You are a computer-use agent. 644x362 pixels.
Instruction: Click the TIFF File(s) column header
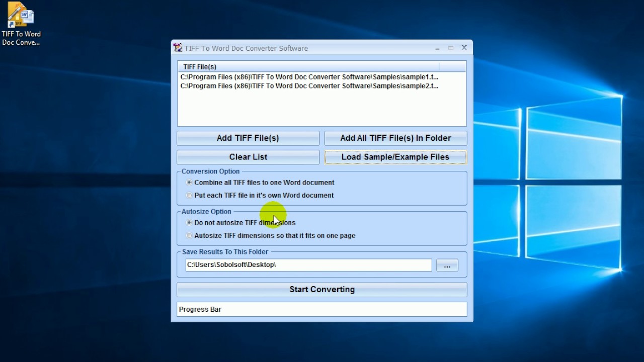click(308, 67)
